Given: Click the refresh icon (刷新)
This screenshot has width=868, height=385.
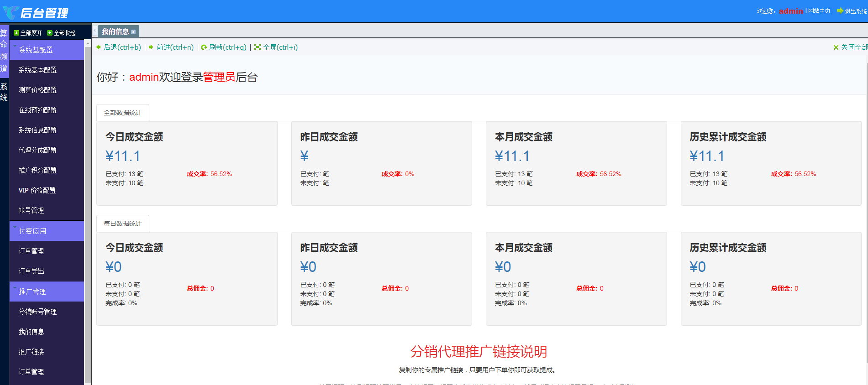Looking at the screenshot, I should tap(204, 47).
